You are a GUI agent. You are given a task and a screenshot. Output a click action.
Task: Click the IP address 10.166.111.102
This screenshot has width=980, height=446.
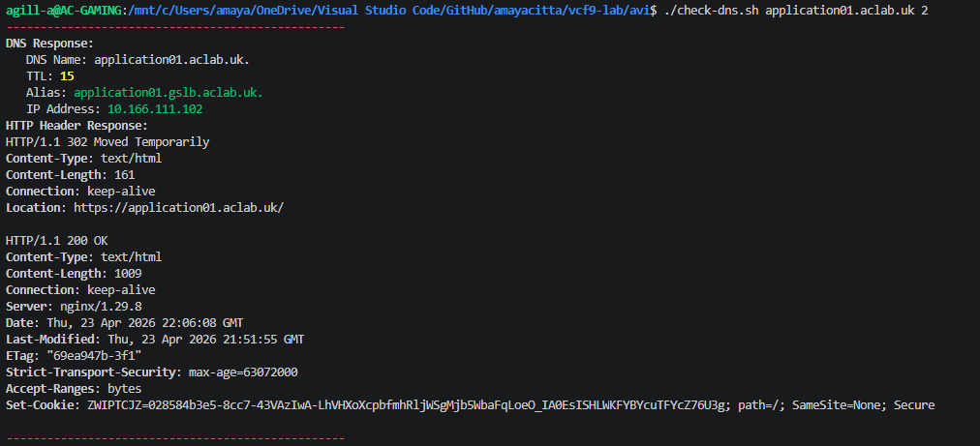coord(154,109)
